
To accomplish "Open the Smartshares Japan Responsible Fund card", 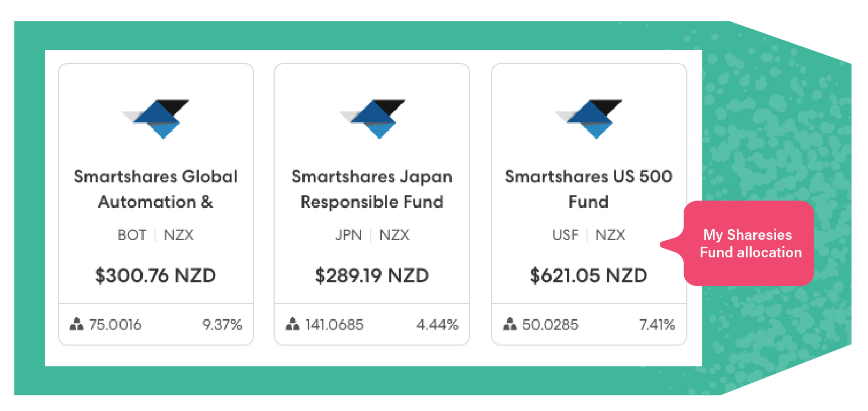I will 372,202.
